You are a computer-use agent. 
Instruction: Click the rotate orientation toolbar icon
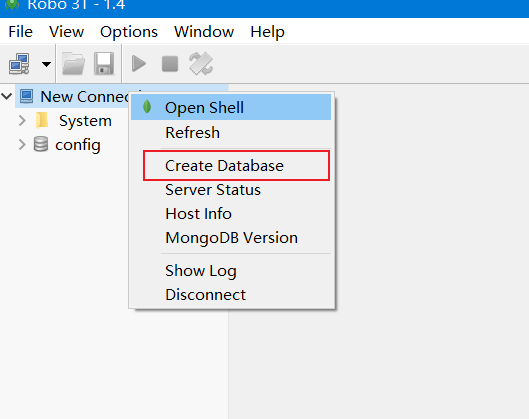click(201, 63)
